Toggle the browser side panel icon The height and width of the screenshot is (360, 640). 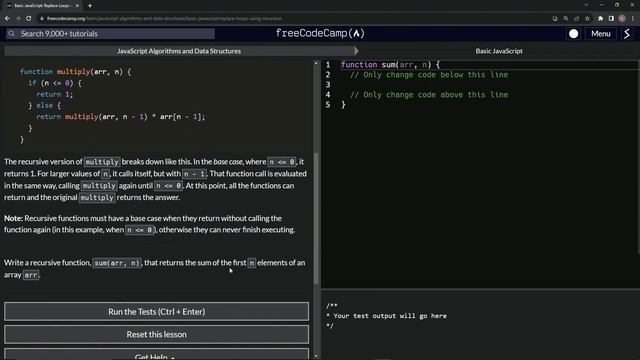click(x=611, y=18)
